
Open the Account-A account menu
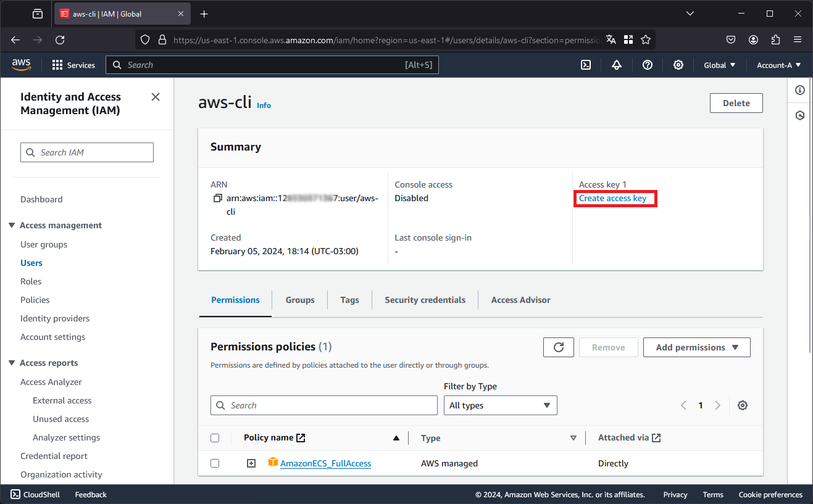click(x=779, y=65)
